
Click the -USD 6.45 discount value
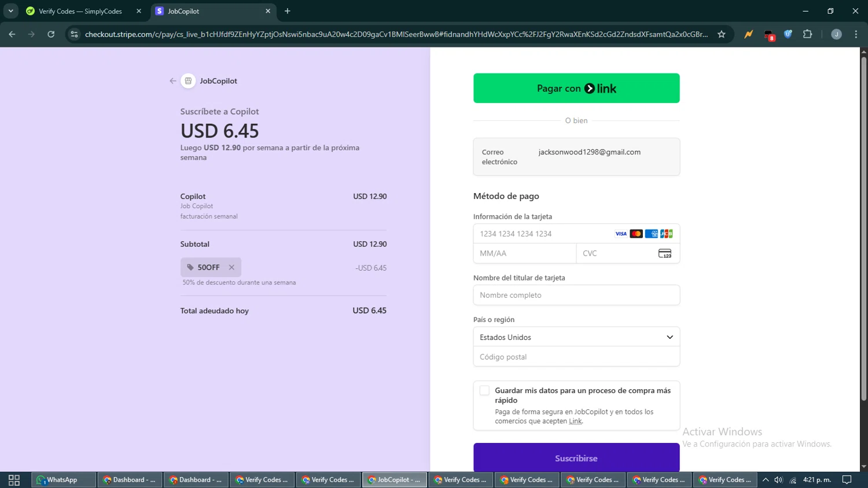pyautogui.click(x=371, y=268)
